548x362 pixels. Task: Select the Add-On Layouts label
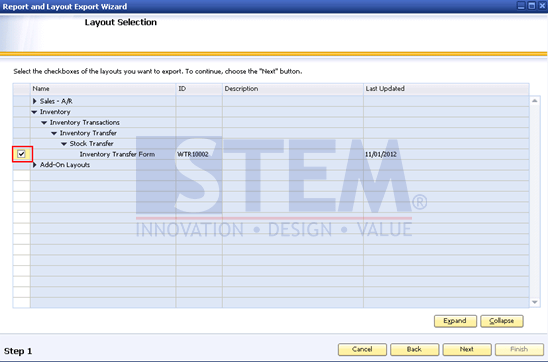[65, 165]
